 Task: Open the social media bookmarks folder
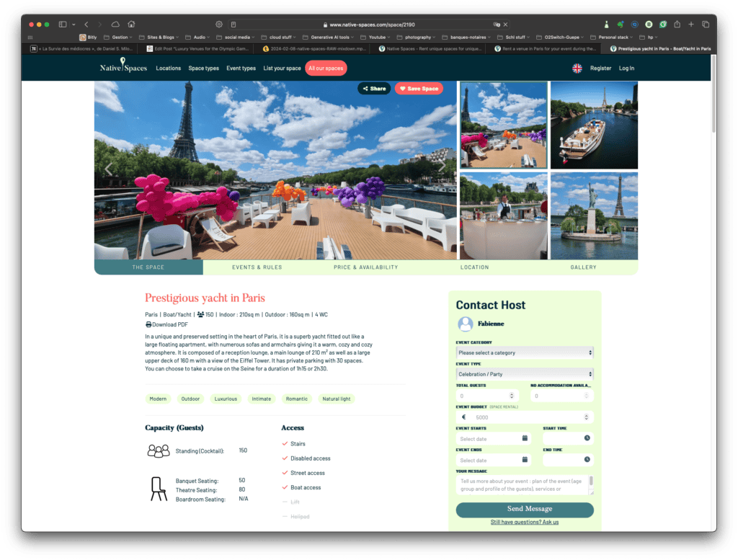tap(236, 37)
